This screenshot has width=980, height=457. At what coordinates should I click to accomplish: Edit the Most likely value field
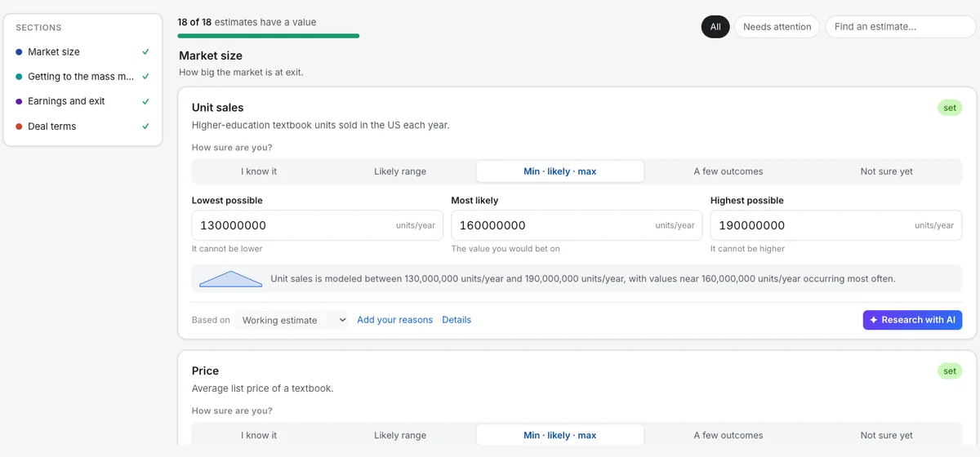coord(577,225)
